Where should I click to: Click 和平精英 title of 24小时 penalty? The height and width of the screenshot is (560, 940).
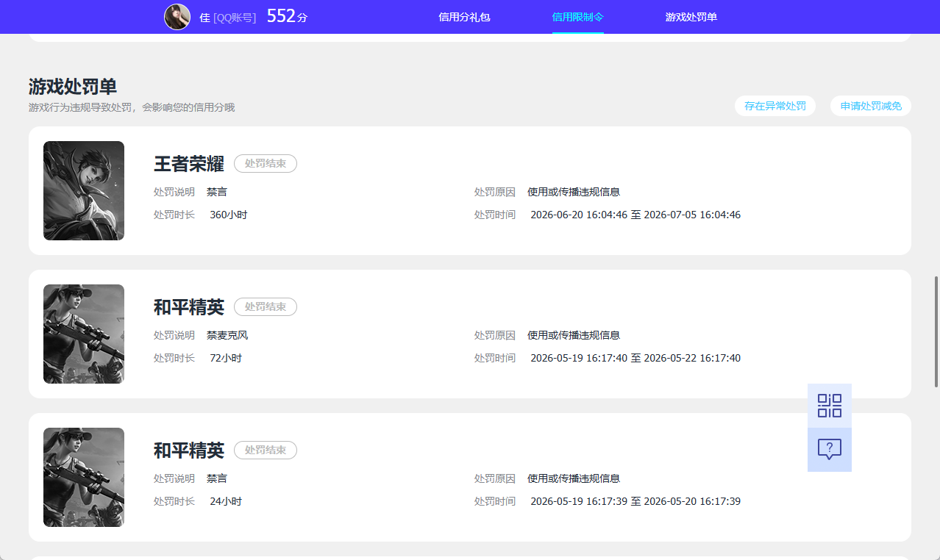189,450
